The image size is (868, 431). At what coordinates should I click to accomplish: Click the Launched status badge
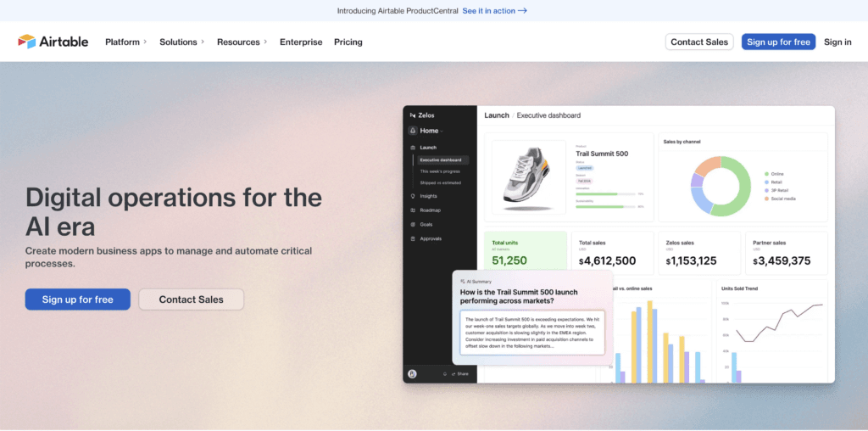tap(585, 168)
